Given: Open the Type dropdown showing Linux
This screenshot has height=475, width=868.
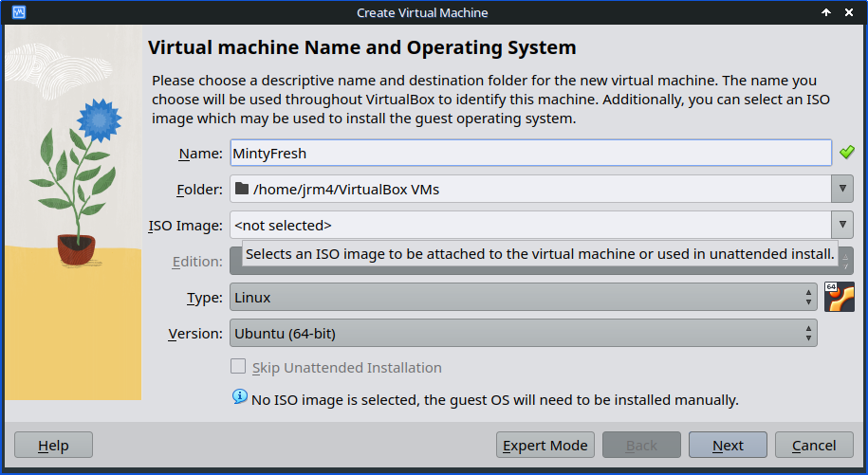Looking at the screenshot, I should pos(523,297).
